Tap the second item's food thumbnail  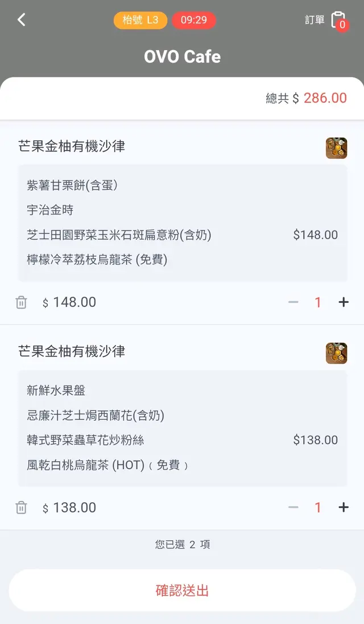tap(336, 353)
